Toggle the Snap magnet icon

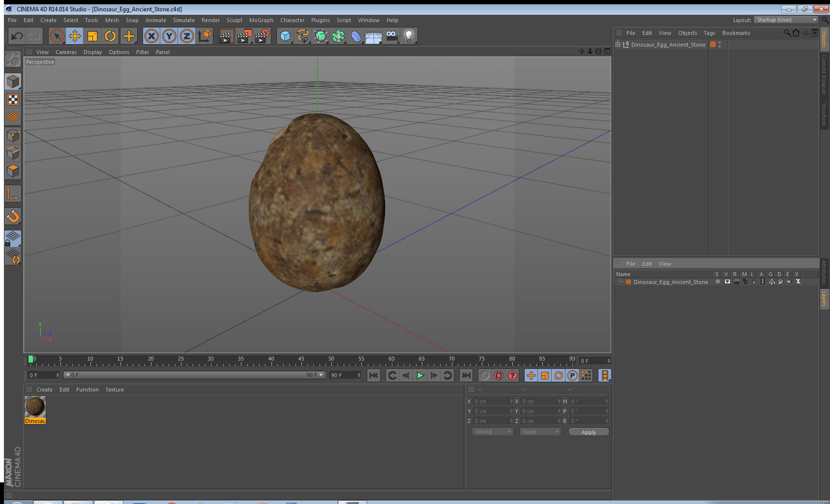[x=13, y=216]
